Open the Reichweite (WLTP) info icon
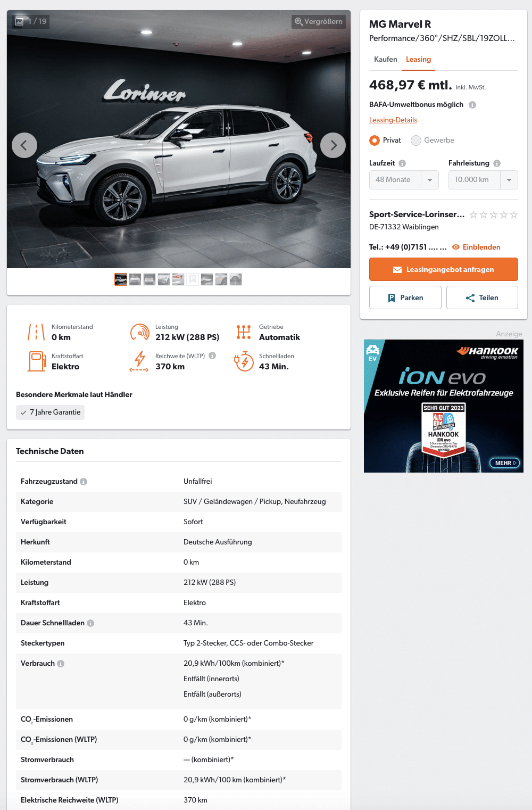 (x=212, y=356)
